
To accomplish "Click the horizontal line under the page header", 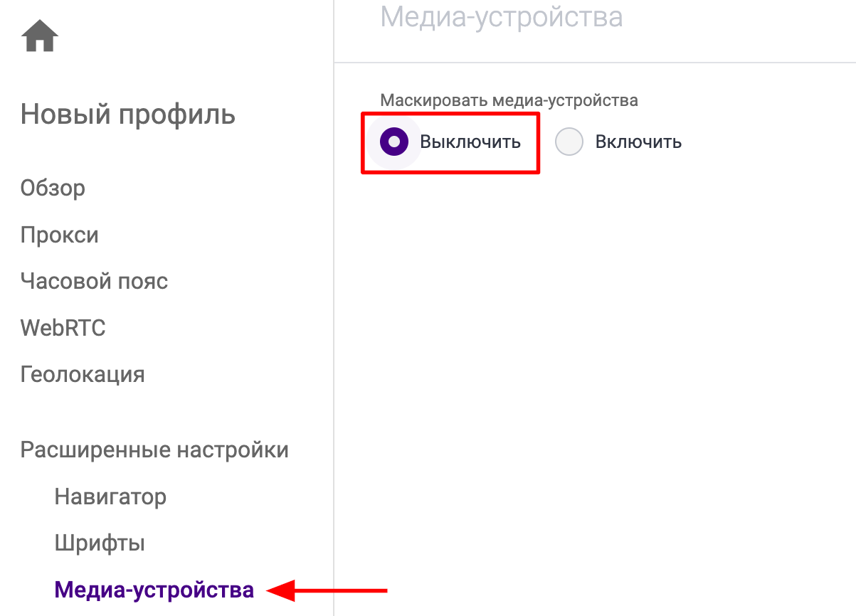I will pyautogui.click(x=595, y=63).
